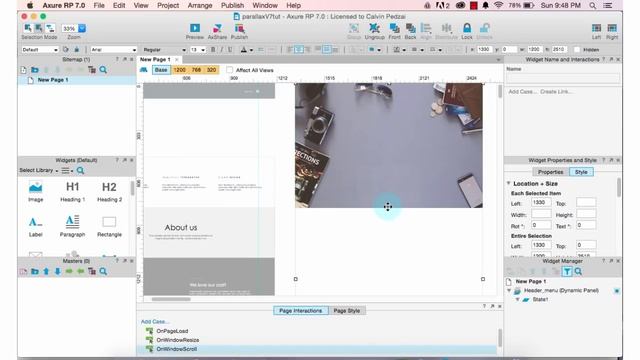Open AxShare from the toolbar
Viewport: 640px width, 360px height.
(217, 28)
